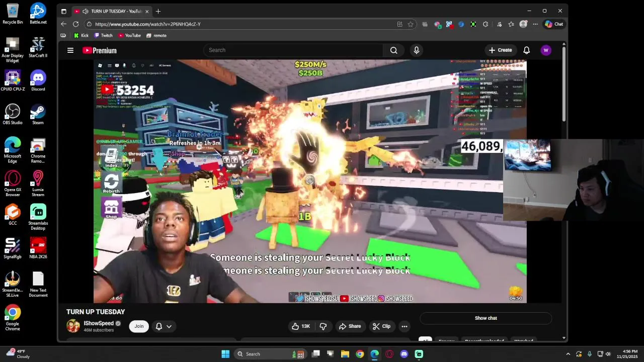Focus the YouTube search field

click(x=293, y=50)
